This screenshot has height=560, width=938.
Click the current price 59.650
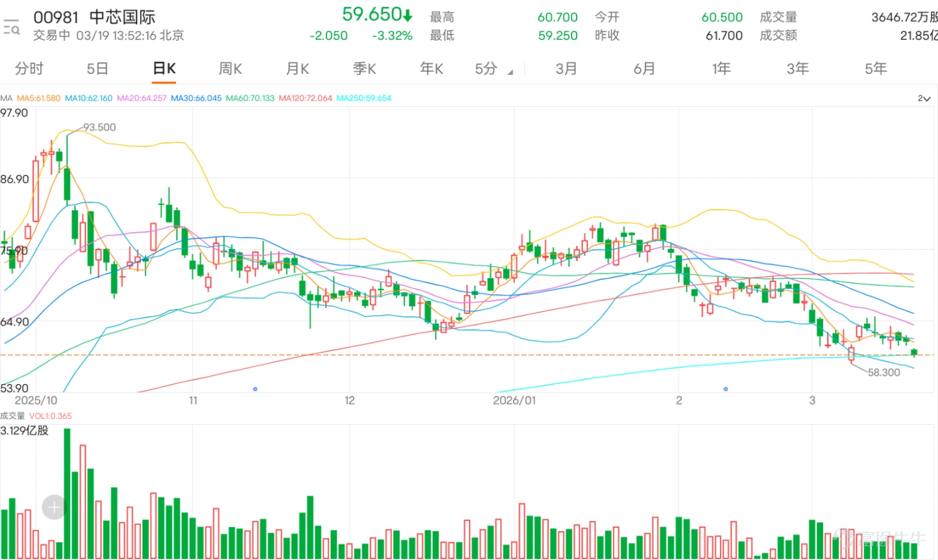coord(372,14)
